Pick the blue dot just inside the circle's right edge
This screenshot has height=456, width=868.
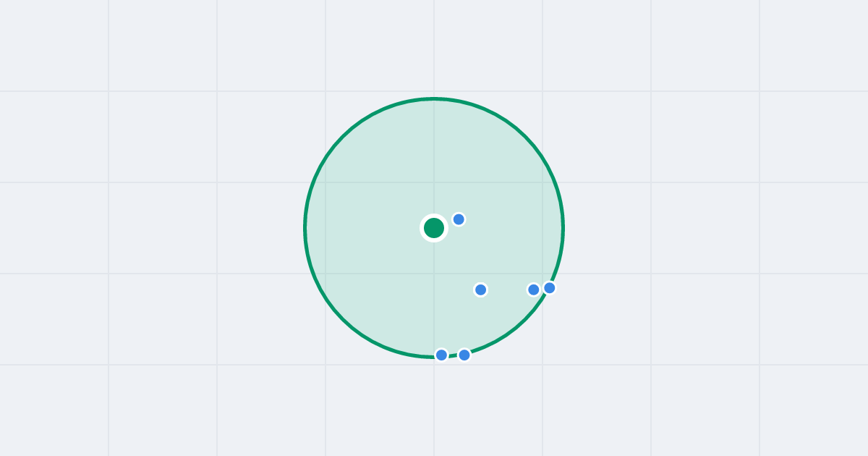(534, 290)
